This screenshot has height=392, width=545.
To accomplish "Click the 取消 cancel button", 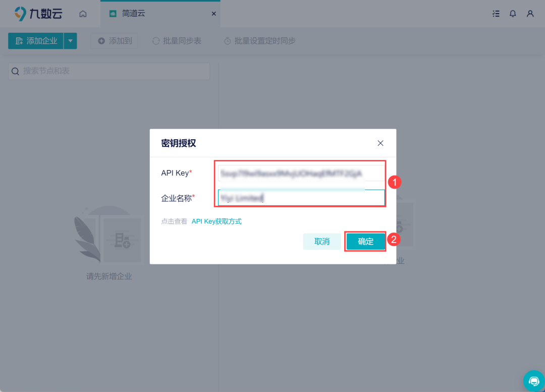I will pos(322,241).
